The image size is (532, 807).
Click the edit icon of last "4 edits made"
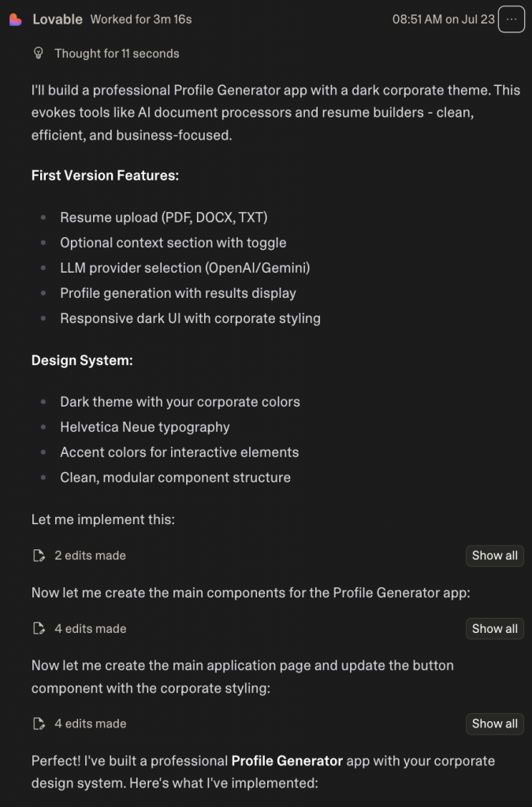38,723
